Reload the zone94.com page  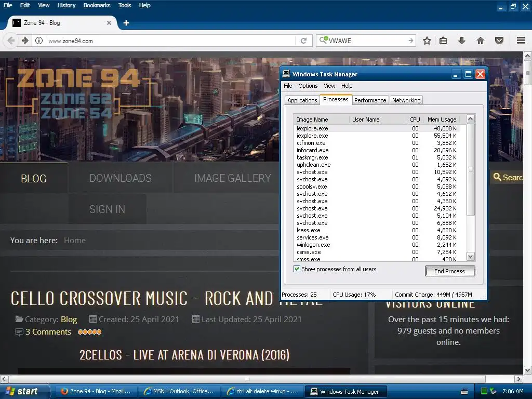tap(303, 41)
